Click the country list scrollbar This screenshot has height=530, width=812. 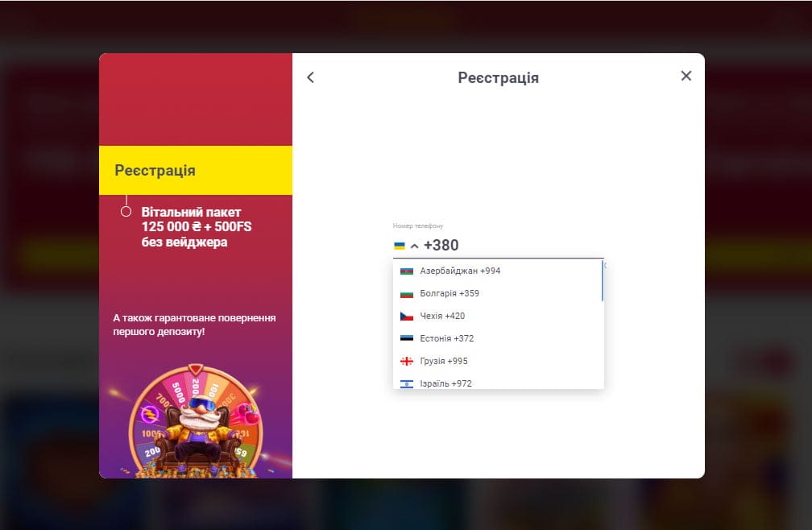602,282
